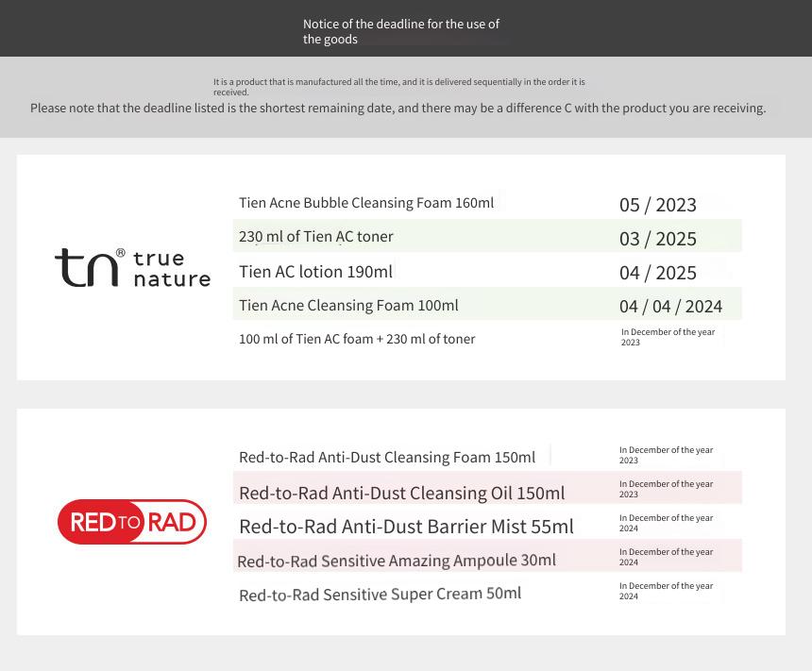
Task: Click the true nature brand logo
Action: tap(132, 268)
